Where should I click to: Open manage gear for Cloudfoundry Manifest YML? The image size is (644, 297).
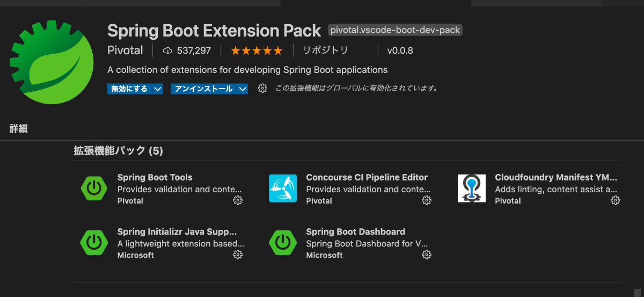click(616, 200)
